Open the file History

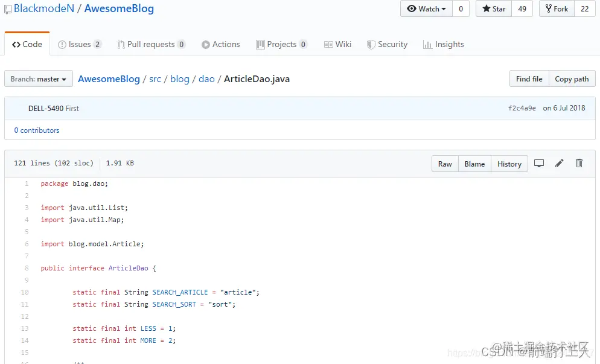click(509, 164)
